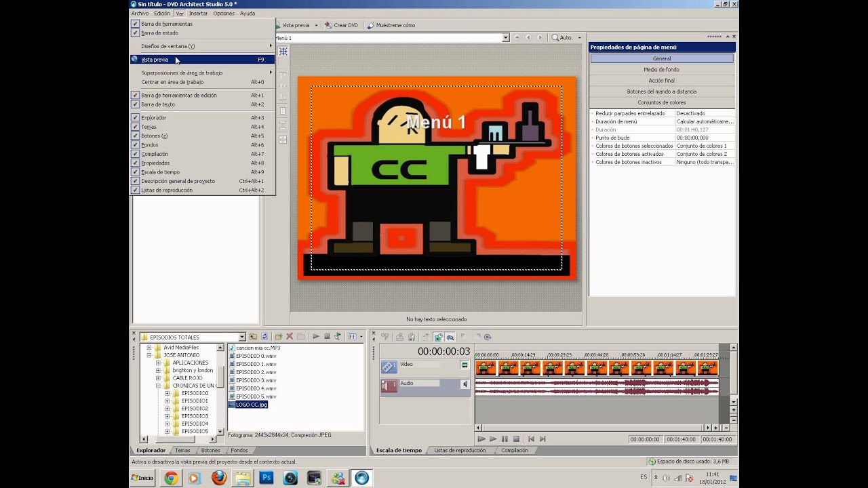This screenshot has width=868, height=488.
Task: Click the red delete X in explorer
Action: coord(290,337)
